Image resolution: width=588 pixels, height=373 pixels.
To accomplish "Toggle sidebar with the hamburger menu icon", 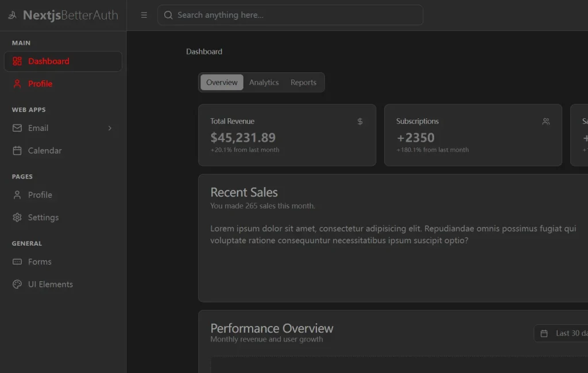I will click(144, 15).
